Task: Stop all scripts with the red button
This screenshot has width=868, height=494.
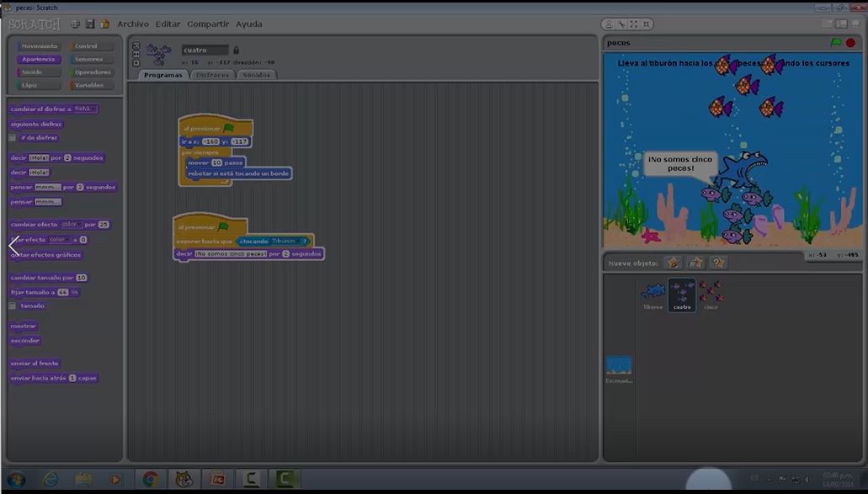Action: point(851,43)
